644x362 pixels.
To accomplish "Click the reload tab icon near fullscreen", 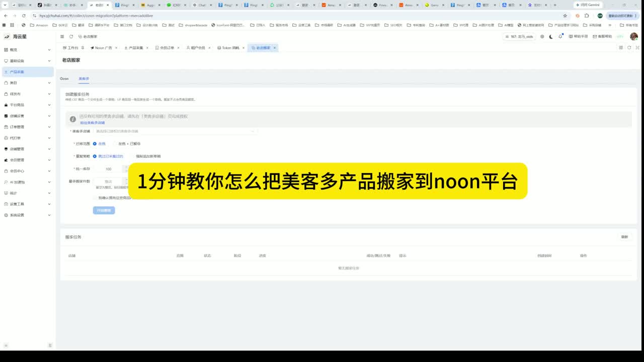I will click(629, 48).
